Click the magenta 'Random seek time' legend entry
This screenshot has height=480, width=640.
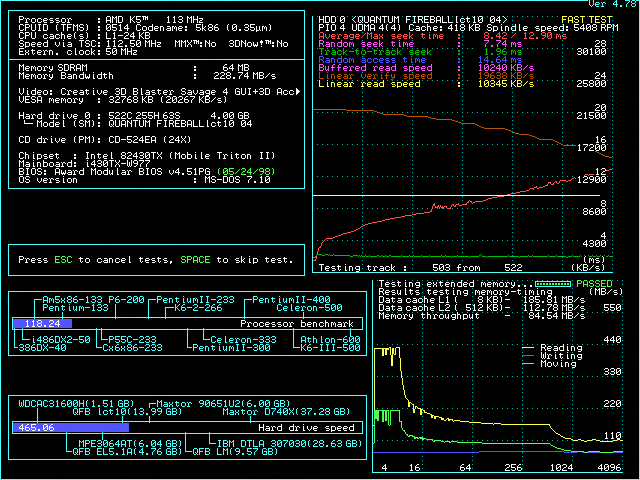pos(366,44)
